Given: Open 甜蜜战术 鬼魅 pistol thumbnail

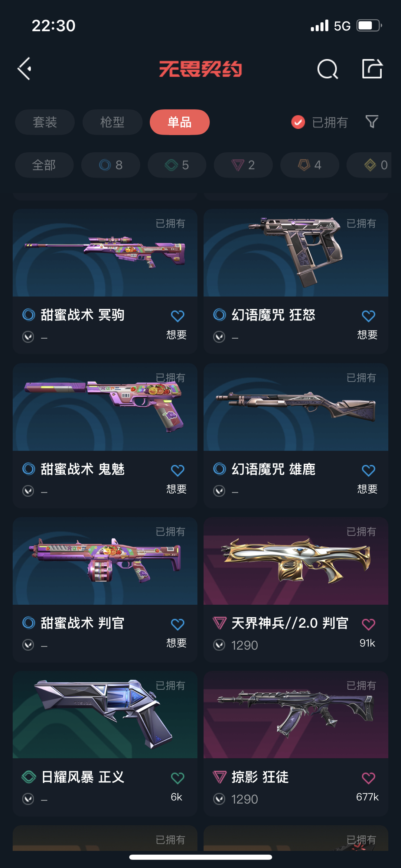Looking at the screenshot, I should pos(105,407).
